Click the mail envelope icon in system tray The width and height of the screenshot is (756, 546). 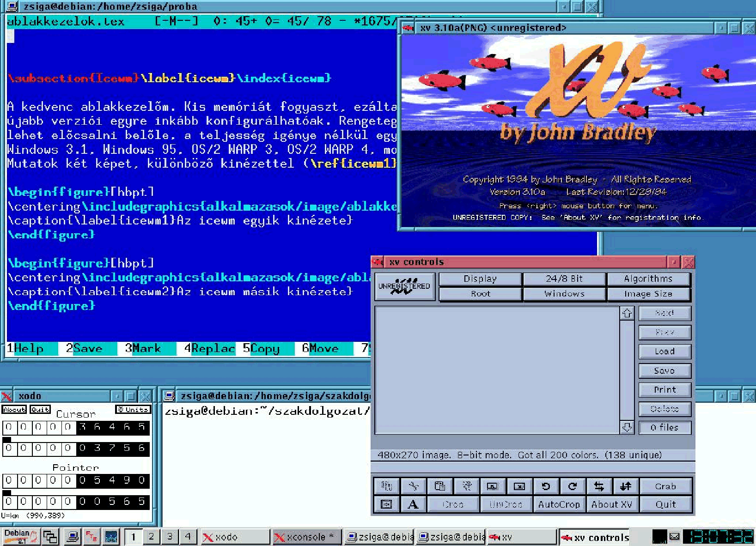pos(675,536)
